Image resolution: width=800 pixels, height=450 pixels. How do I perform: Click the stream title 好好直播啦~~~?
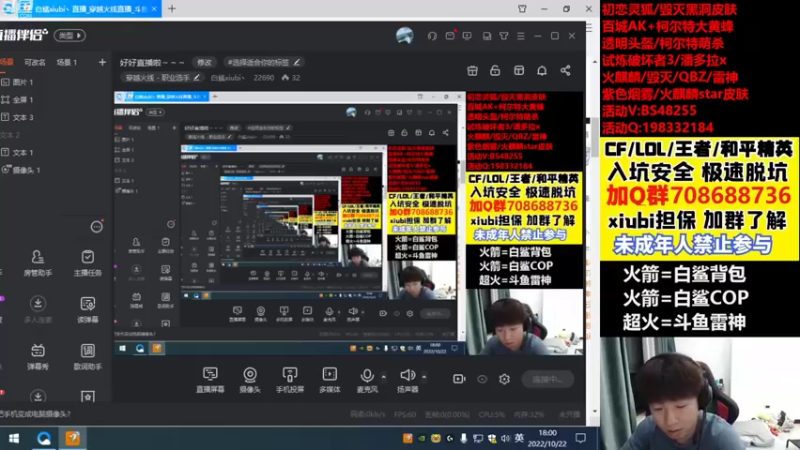click(x=152, y=63)
